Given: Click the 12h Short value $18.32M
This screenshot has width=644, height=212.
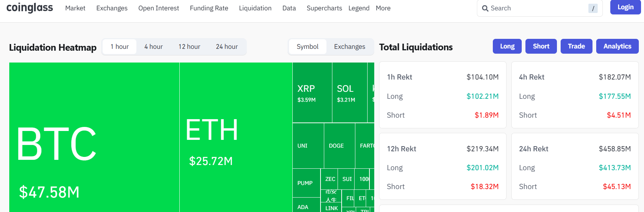Looking at the screenshot, I should pos(485,186).
